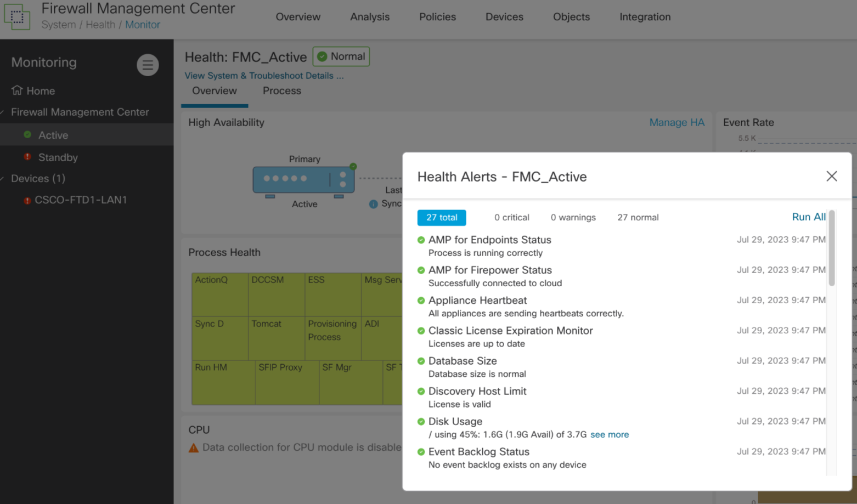Switch to the Process tab
The height and width of the screenshot is (504, 857).
(281, 90)
